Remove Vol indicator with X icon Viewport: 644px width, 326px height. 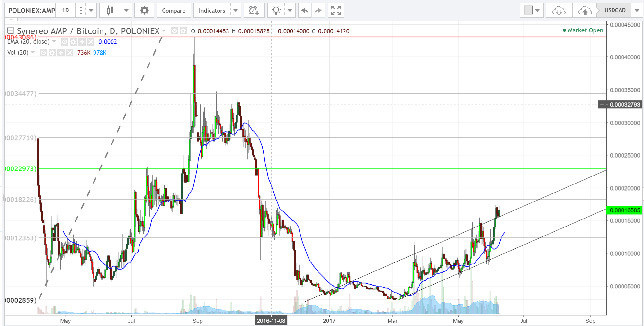click(70, 53)
